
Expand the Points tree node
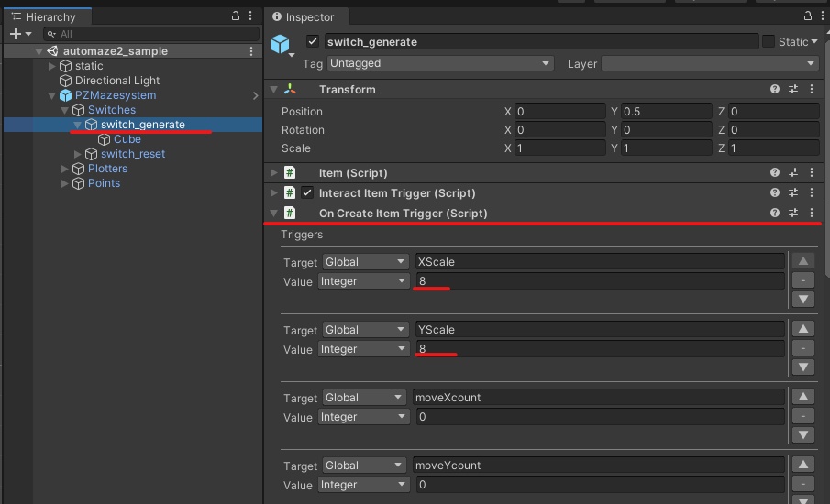pyautogui.click(x=64, y=183)
